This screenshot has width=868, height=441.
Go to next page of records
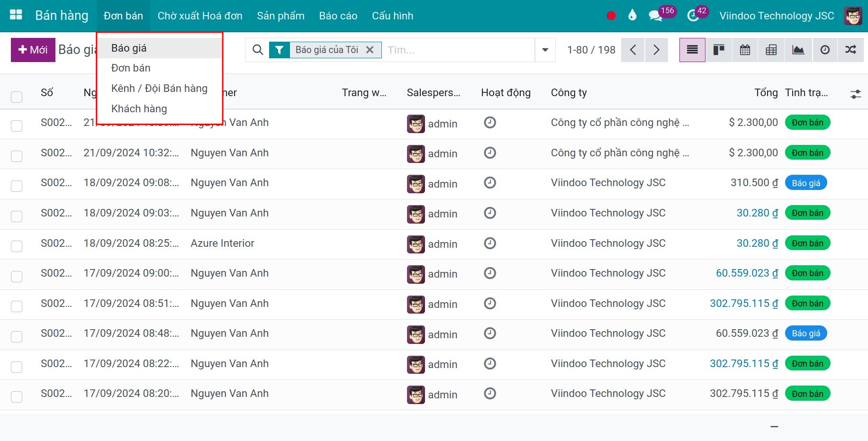656,50
